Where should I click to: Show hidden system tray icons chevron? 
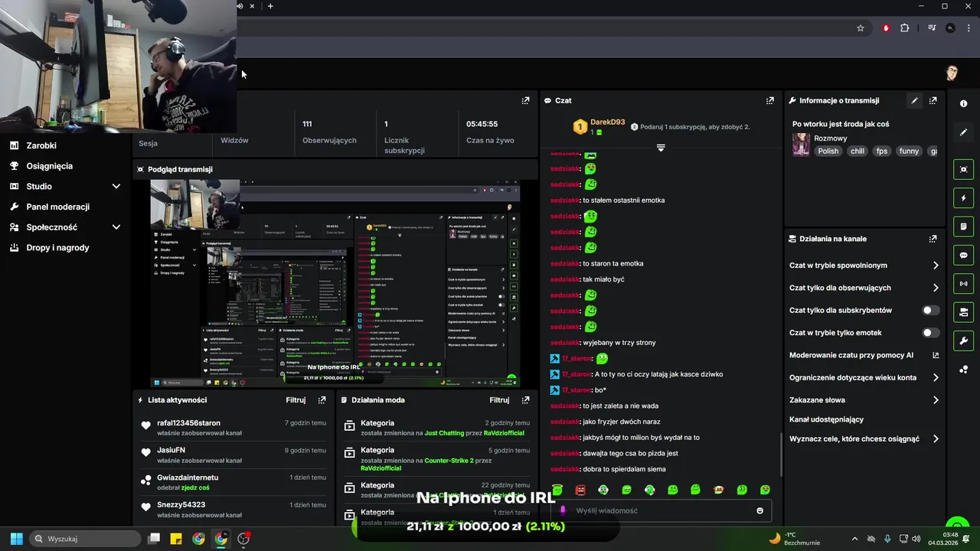point(854,539)
